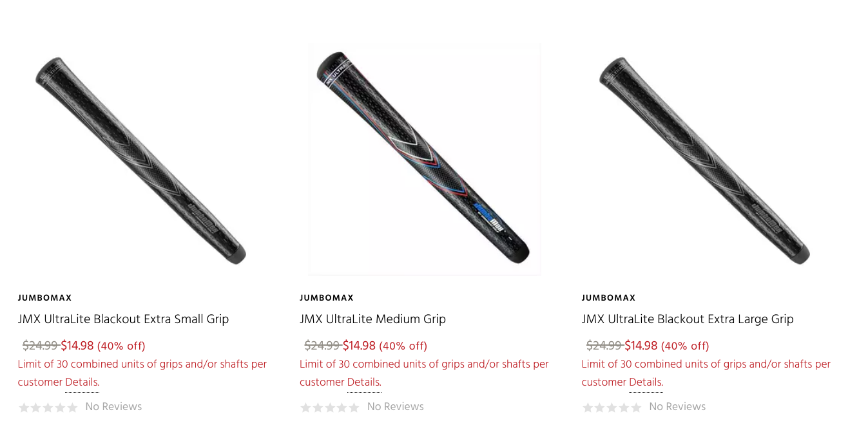
Task: Open JMX UltraLite Blackout Extra Small Grip image
Action: (141, 160)
